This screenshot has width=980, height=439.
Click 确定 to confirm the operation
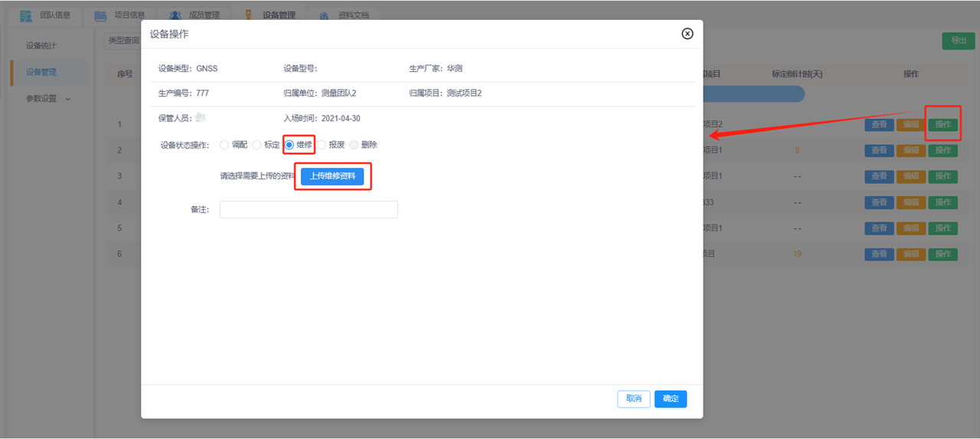click(x=670, y=398)
